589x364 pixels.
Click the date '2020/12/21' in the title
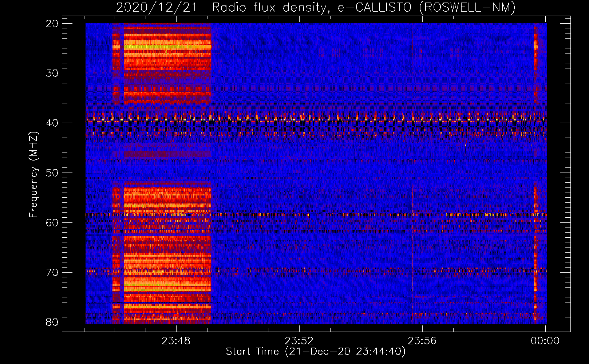[x=157, y=7]
